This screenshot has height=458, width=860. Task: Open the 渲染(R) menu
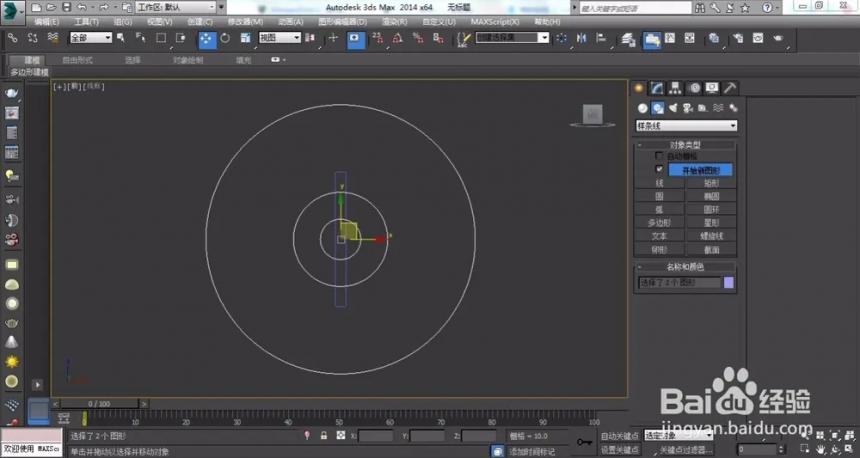tap(394, 22)
